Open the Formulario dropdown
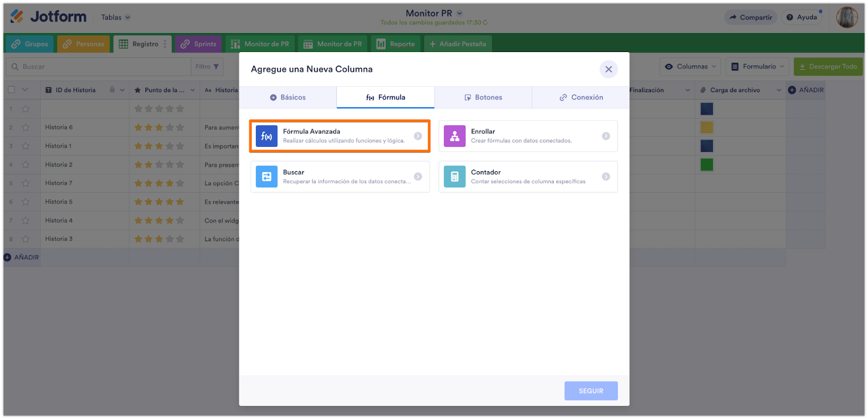Image resolution: width=868 pixels, height=419 pixels. coord(758,67)
